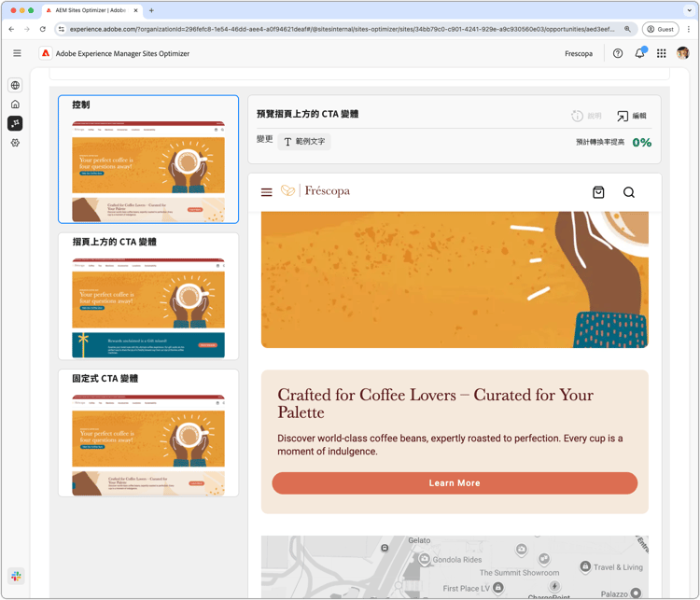
Task: Click the 0% conversion rate value
Action: (642, 143)
